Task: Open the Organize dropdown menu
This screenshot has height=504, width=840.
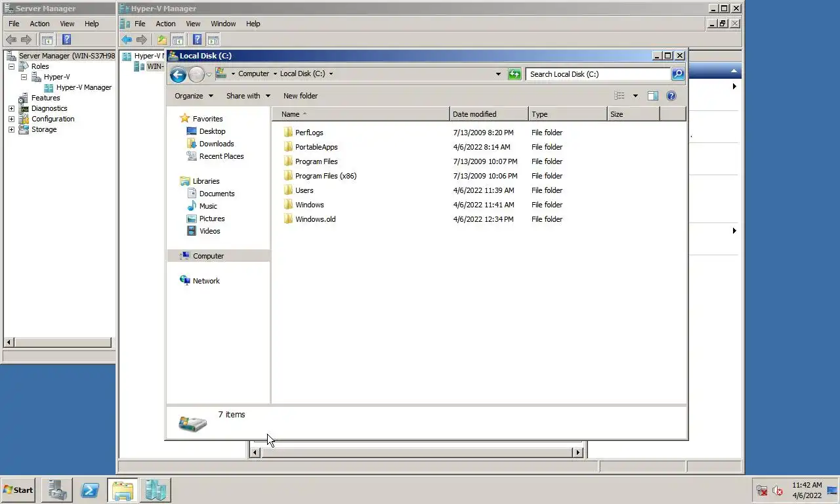Action: pyautogui.click(x=194, y=96)
